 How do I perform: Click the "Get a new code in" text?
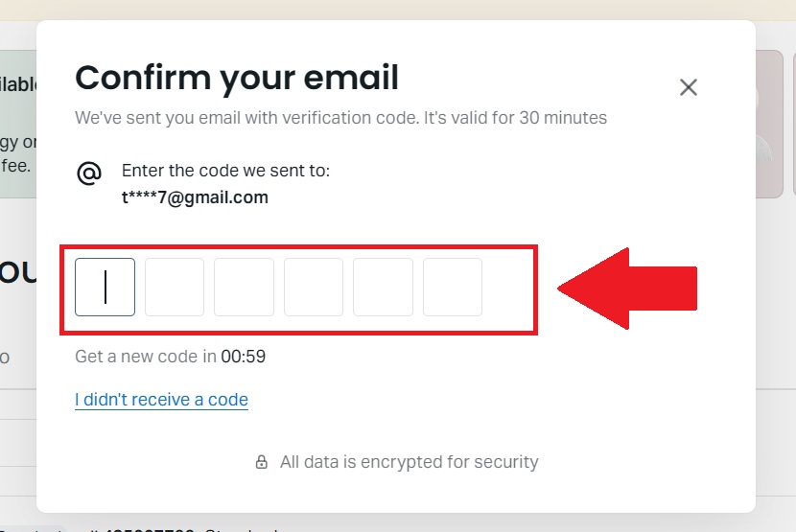click(x=146, y=357)
